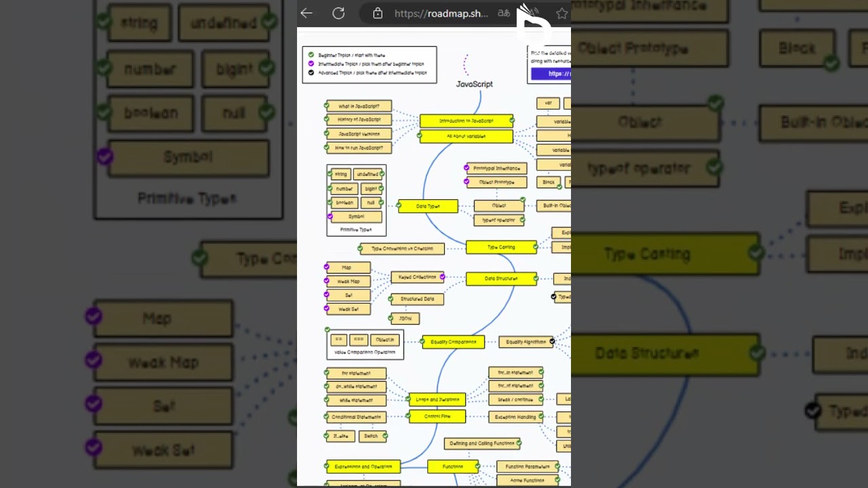Open the 'What is JavaScript?' topic
This screenshot has height=488, width=868.
(359, 106)
